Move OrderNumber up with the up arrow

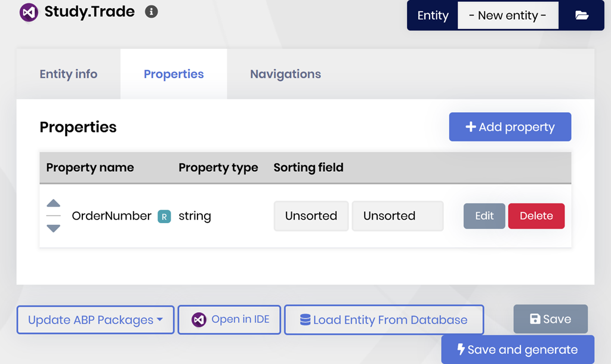click(x=54, y=203)
